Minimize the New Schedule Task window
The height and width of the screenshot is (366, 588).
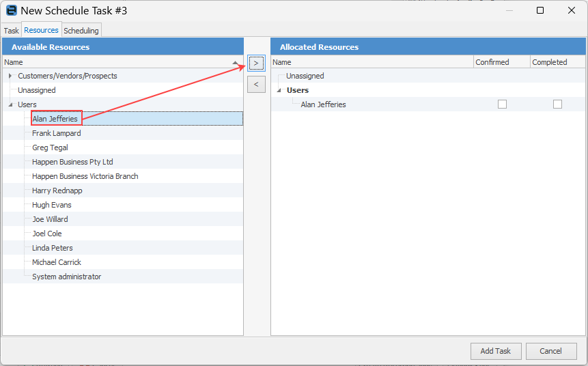509,10
